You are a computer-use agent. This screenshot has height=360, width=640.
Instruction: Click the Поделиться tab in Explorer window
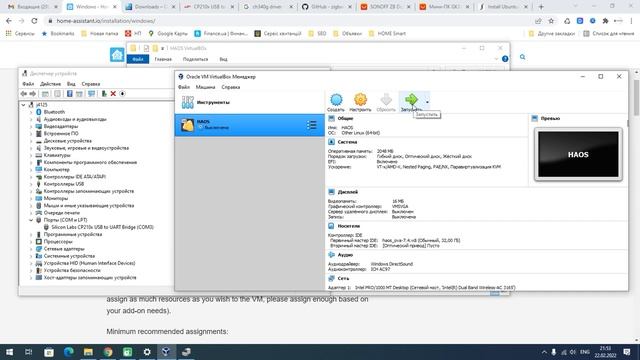click(x=196, y=59)
